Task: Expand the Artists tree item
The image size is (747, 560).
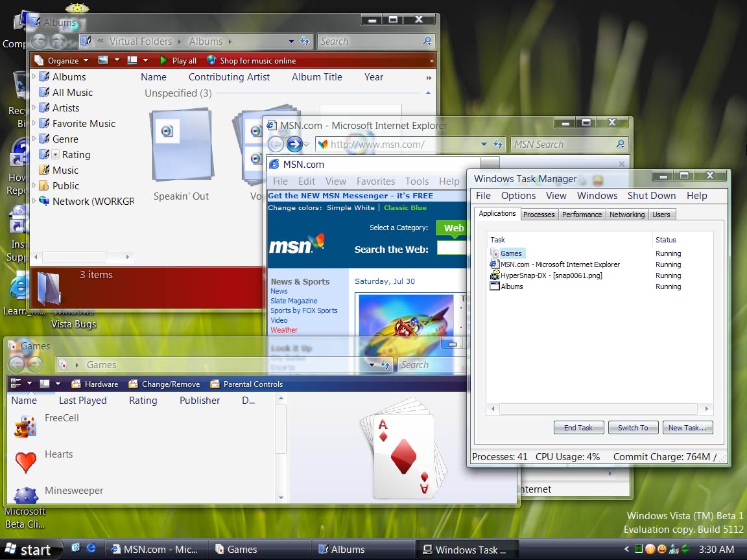Action: pos(34,108)
